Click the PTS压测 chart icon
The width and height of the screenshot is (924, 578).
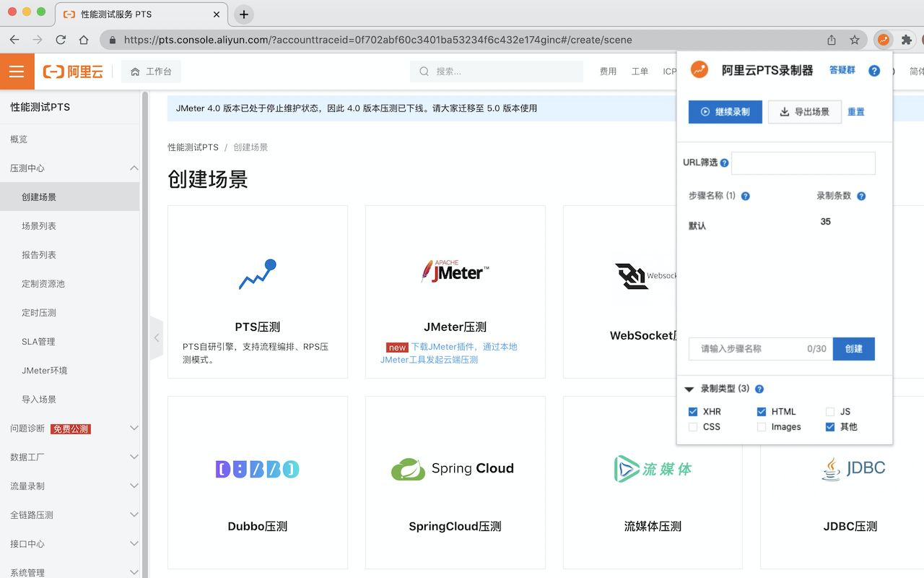pyautogui.click(x=258, y=275)
